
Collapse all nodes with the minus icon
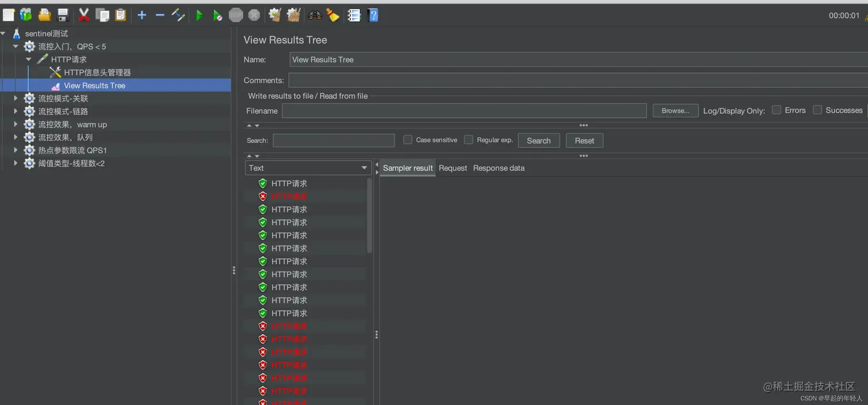(x=160, y=16)
